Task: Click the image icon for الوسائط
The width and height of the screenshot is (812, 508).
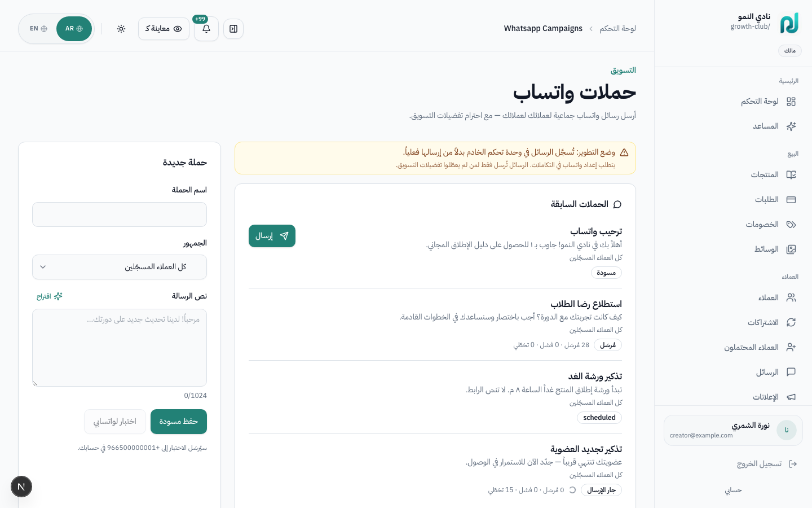Action: click(x=791, y=249)
